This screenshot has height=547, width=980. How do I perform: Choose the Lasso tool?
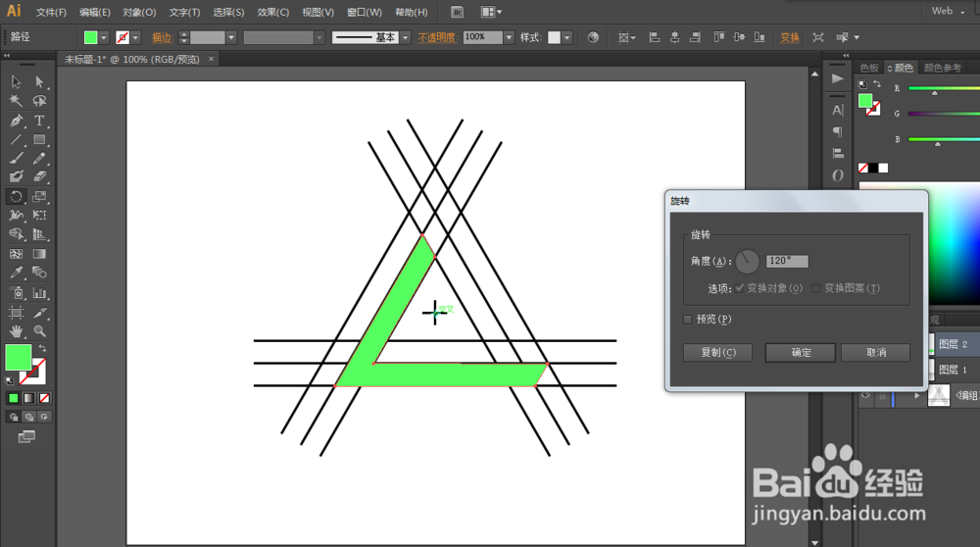pos(39,101)
